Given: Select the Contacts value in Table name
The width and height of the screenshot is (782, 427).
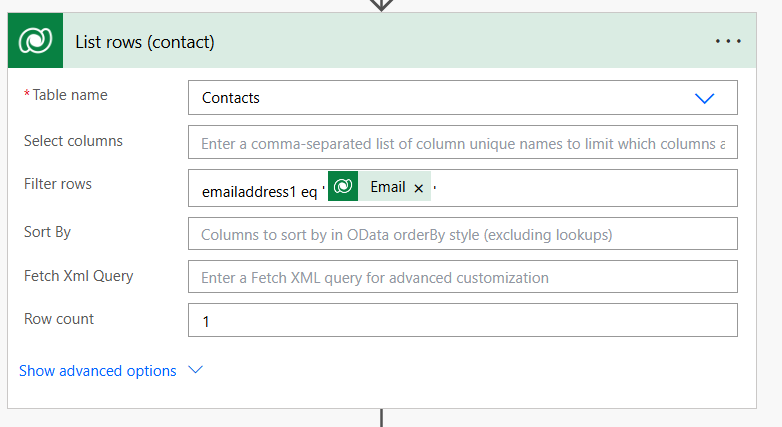Looking at the screenshot, I should tap(231, 98).
